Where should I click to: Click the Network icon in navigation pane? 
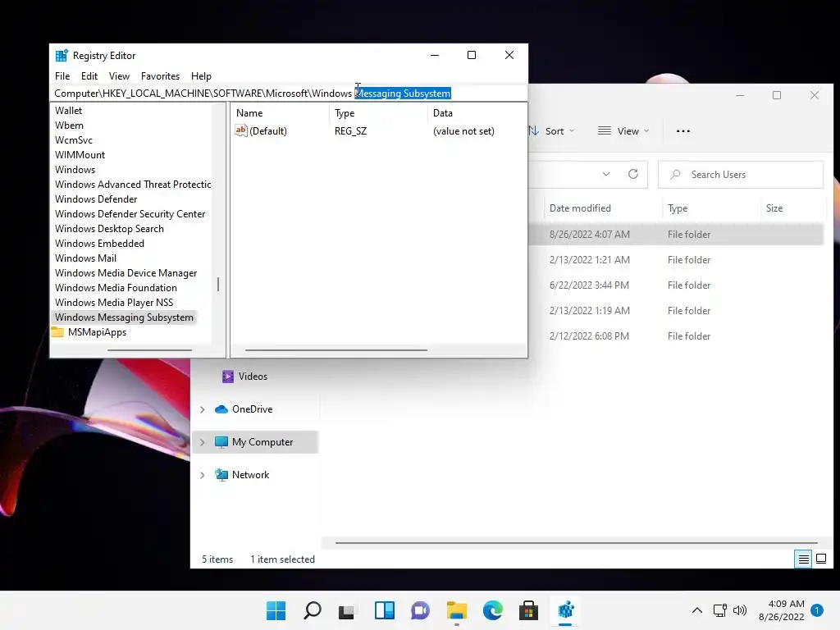[221, 475]
